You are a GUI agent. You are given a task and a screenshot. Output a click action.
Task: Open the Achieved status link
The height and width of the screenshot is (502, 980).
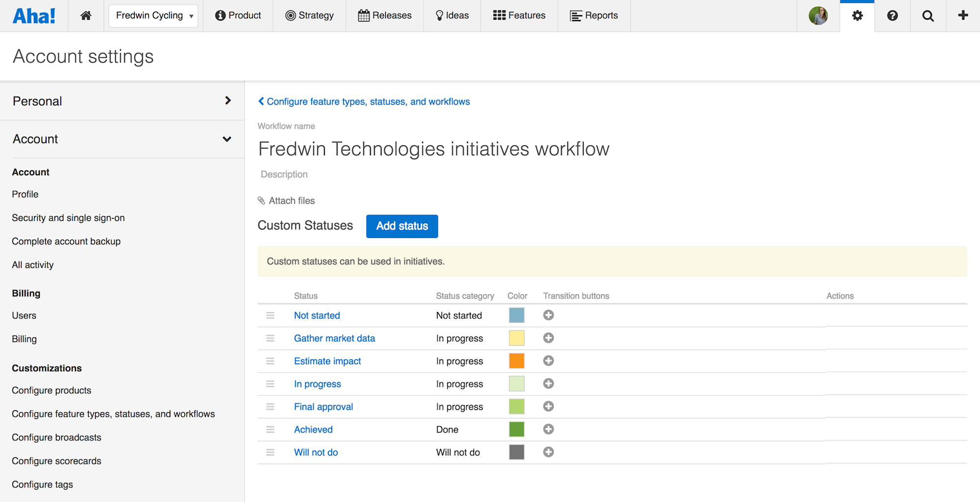(x=313, y=430)
